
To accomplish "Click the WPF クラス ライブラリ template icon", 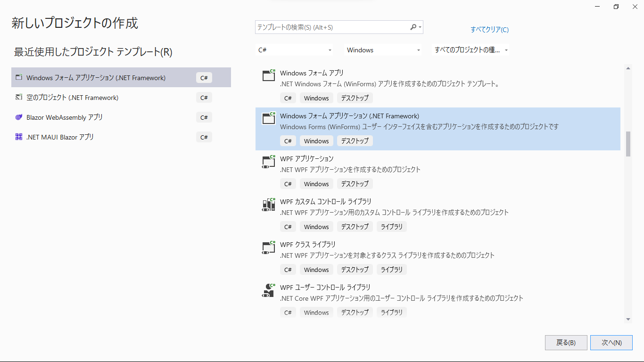I will click(269, 247).
